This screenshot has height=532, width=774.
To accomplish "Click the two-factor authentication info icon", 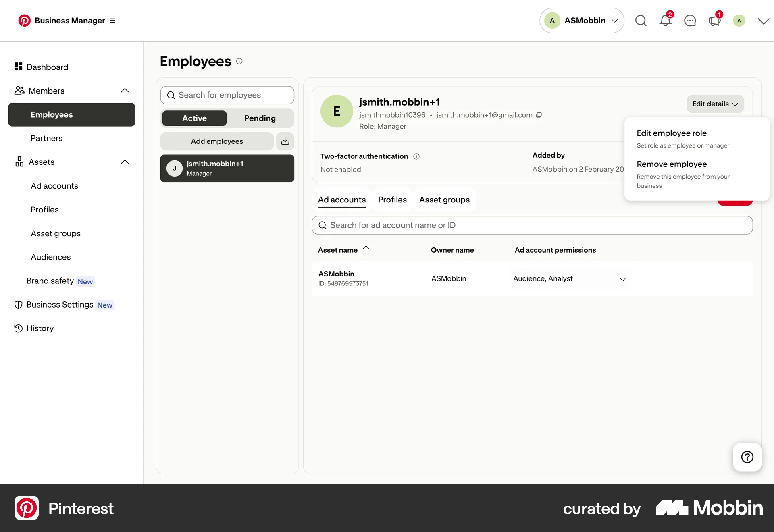I will (416, 156).
